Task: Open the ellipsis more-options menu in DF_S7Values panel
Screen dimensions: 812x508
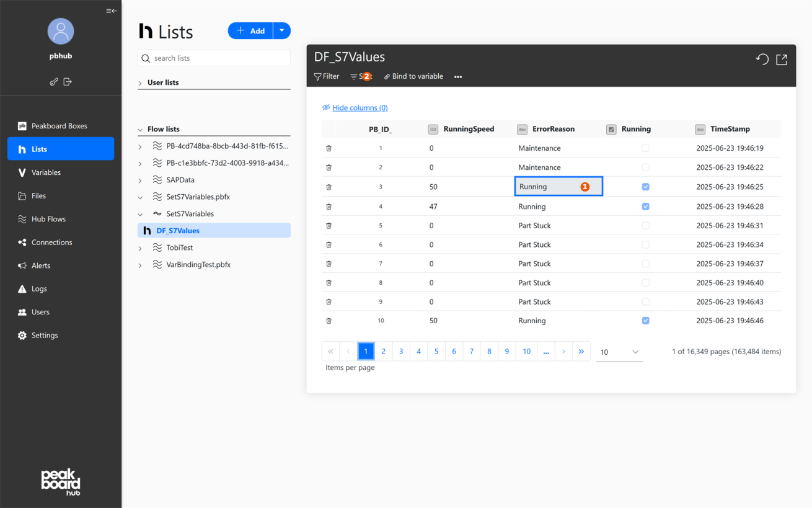Action: (x=457, y=76)
